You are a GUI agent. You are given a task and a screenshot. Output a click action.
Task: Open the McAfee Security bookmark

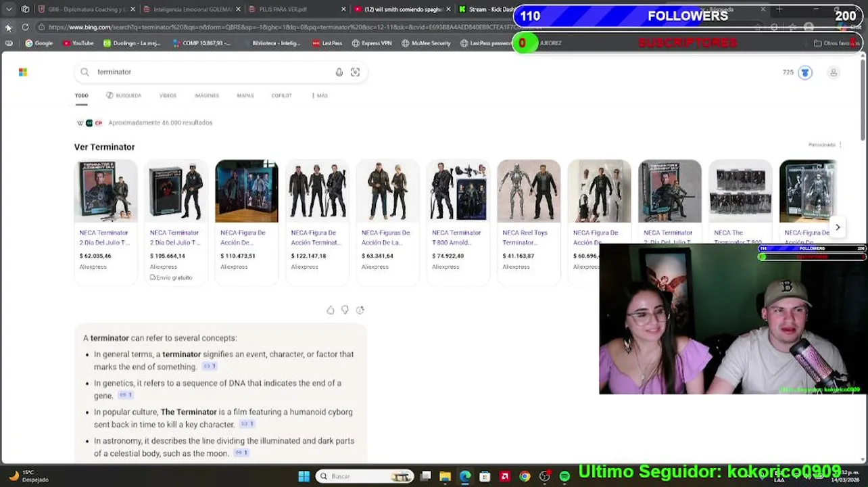tap(426, 43)
